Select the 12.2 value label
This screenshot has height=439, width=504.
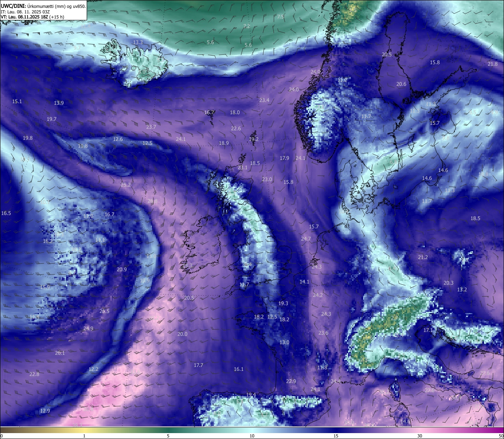pyautogui.click(x=93, y=369)
